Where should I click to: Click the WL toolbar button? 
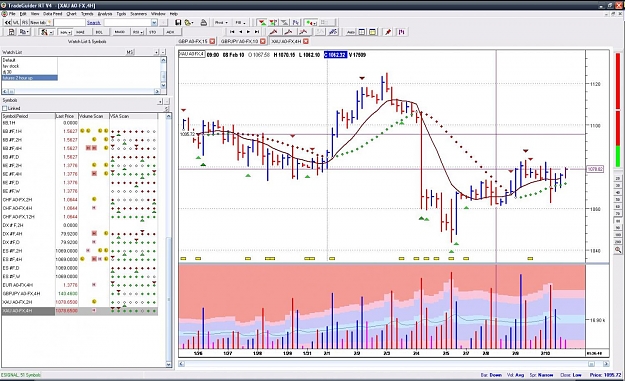[16, 23]
